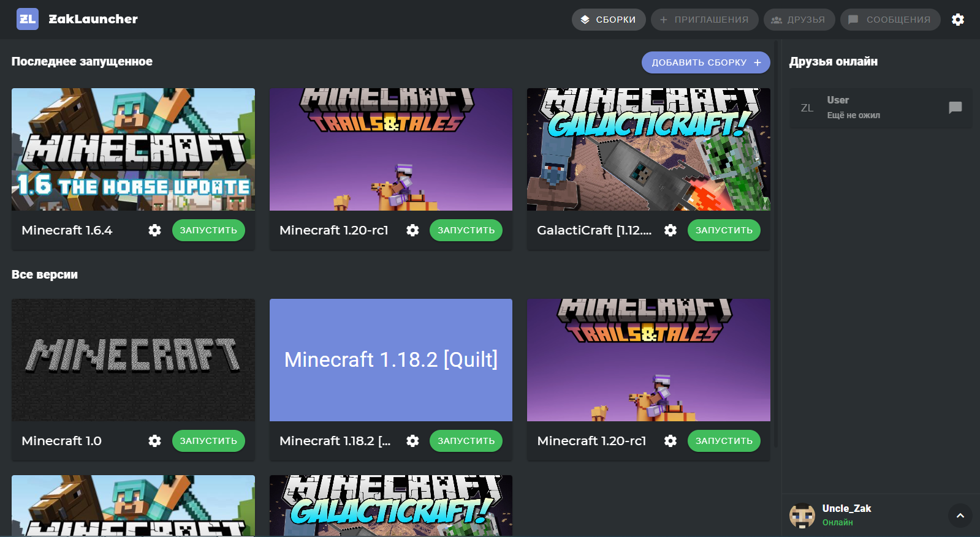Image resolution: width=980 pixels, height=537 pixels.
Task: Click Trails & Tales thumbnail in recent row
Action: click(391, 149)
